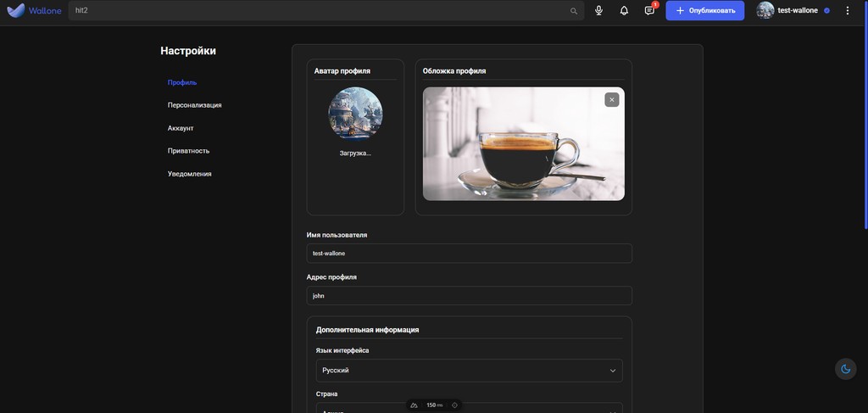This screenshot has height=413, width=868.
Task: Open the Страна dropdown
Action: 469,408
